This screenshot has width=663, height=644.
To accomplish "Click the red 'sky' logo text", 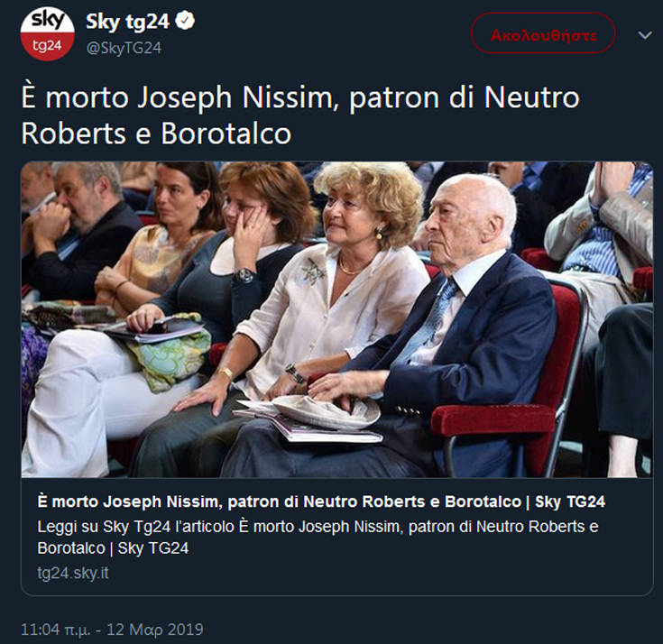I will [x=47, y=22].
